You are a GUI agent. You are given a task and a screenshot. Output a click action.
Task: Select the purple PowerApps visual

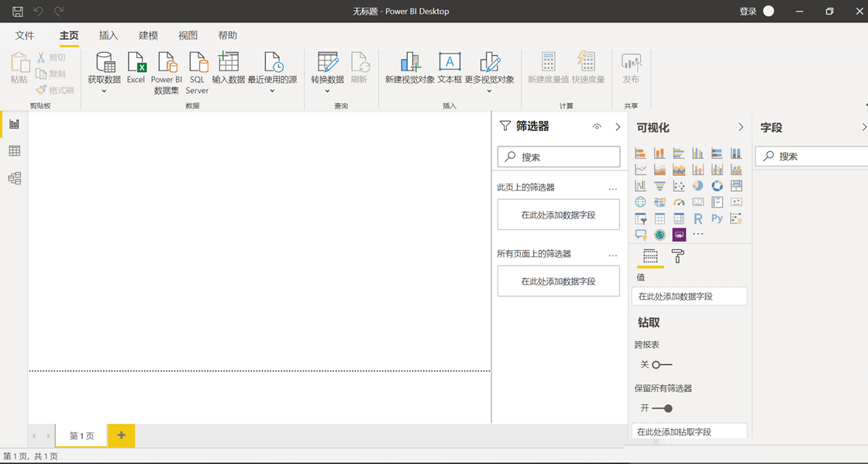tap(679, 235)
